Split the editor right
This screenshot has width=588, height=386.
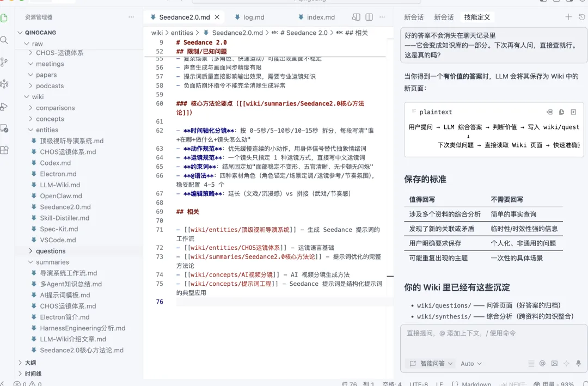pyautogui.click(x=369, y=17)
